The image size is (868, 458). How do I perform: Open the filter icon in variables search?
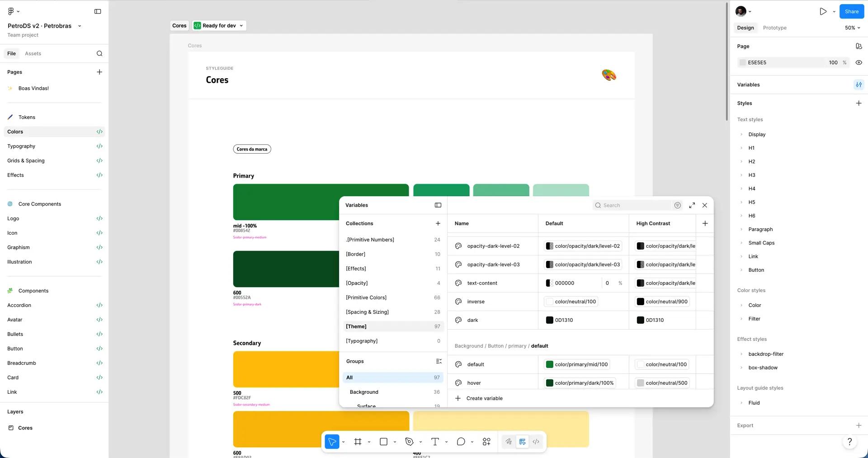677,205
